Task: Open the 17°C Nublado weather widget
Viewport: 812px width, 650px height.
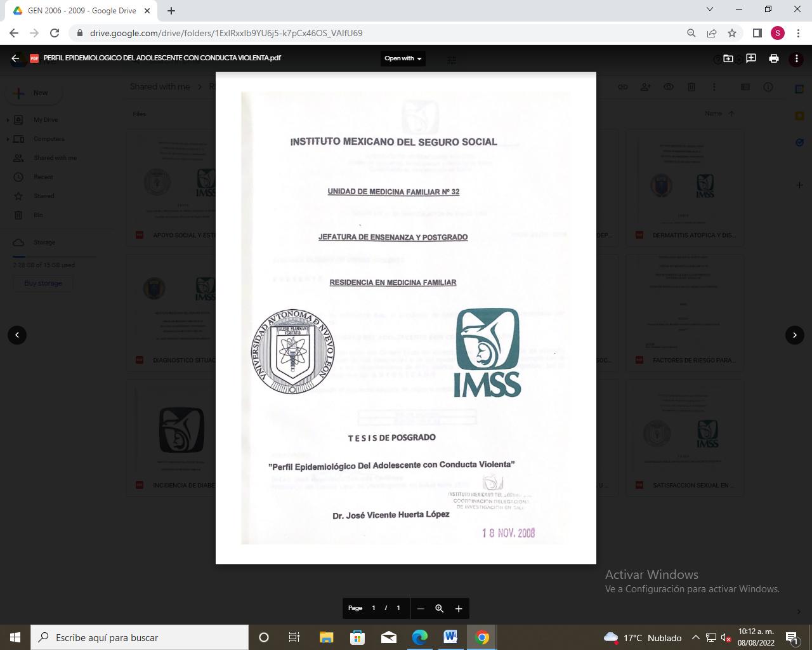Action: tap(643, 637)
